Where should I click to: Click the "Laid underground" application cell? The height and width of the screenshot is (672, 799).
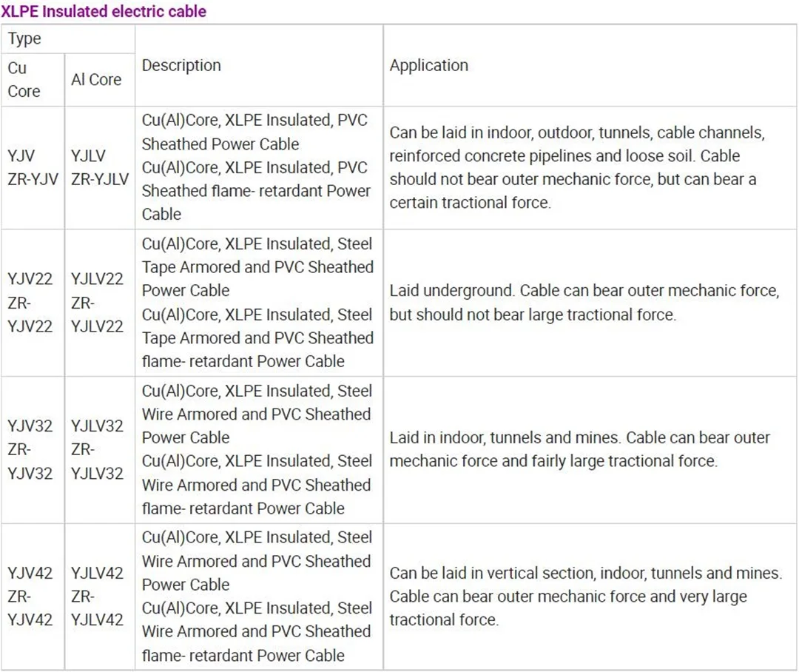[584, 302]
